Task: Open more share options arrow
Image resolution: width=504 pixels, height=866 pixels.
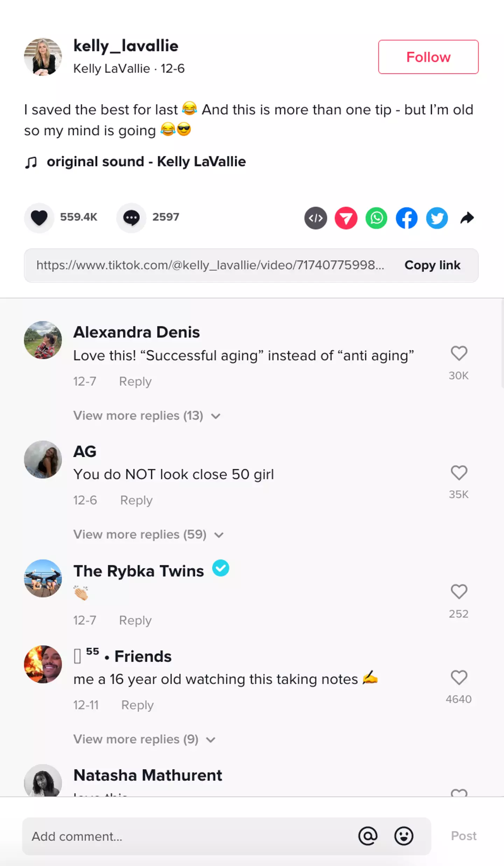Action: tap(467, 218)
